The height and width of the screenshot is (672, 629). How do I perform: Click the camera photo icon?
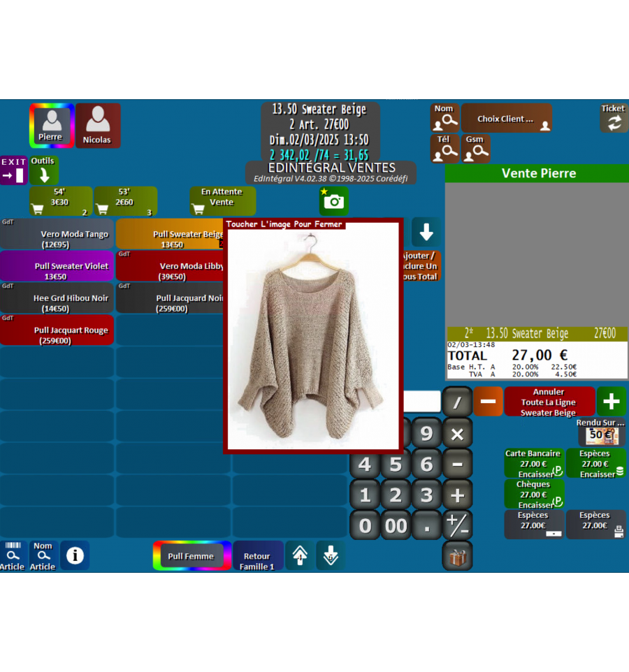click(334, 202)
